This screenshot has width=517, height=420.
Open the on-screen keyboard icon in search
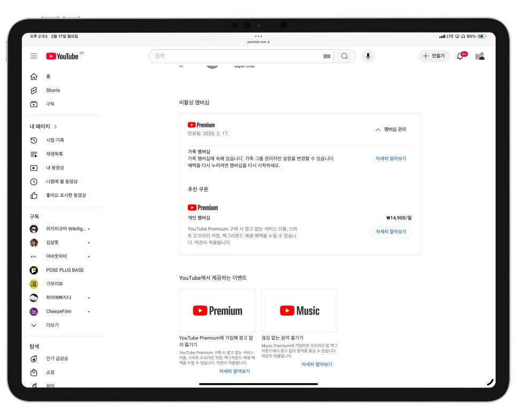327,56
